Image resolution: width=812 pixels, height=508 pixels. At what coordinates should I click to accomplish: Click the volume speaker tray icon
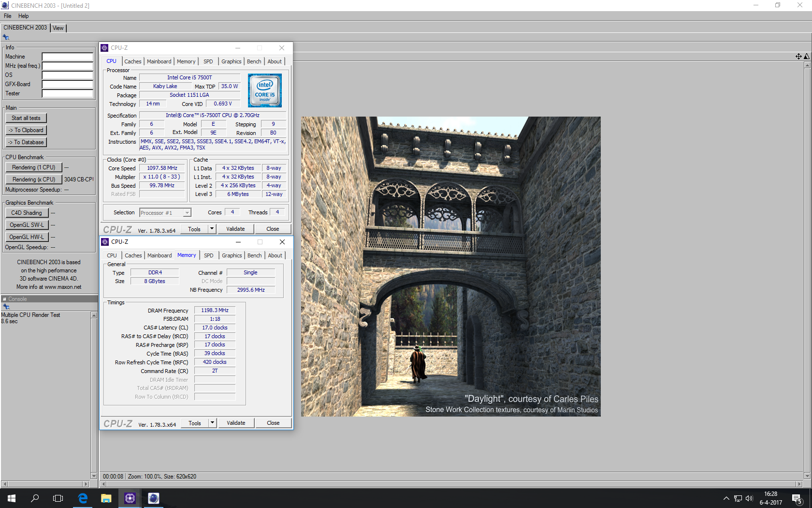749,498
